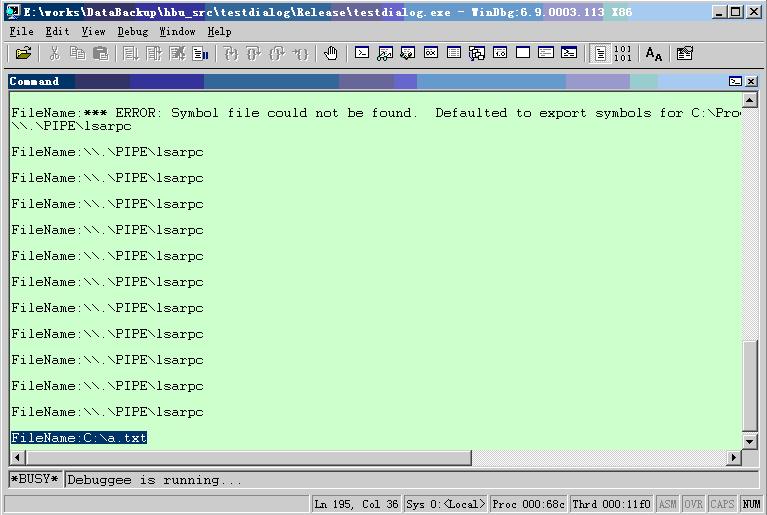
Task: Turn Source Mode on via toolbar
Action: click(600, 53)
